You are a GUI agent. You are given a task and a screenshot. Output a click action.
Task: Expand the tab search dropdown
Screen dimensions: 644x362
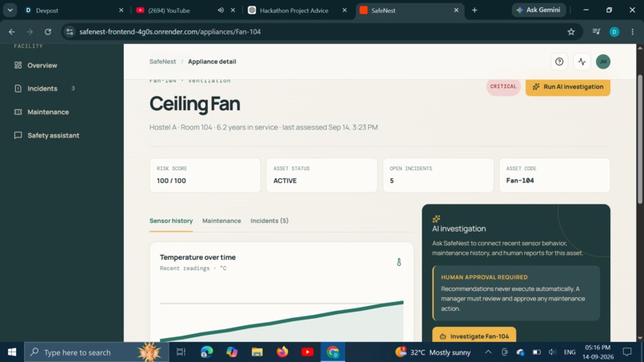pos(10,10)
